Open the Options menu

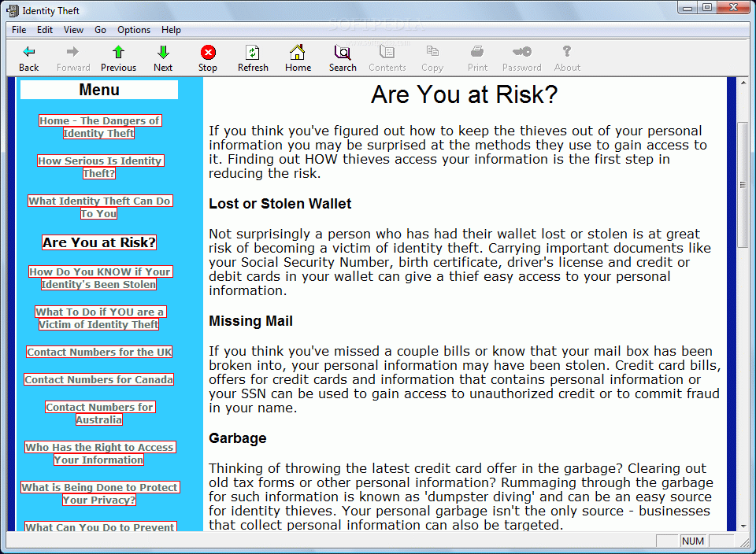coord(134,30)
